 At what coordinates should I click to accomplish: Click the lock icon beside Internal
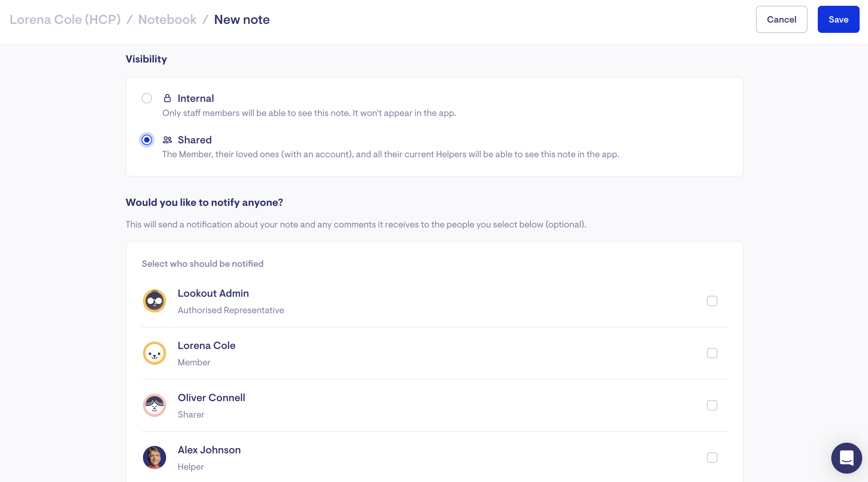coord(167,98)
